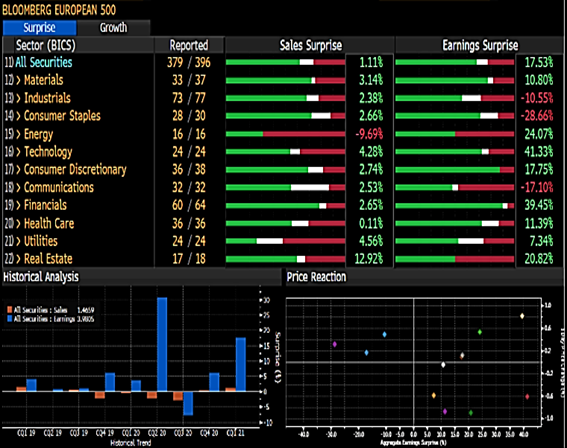The height and width of the screenshot is (448, 567).
Task: Sort by the Reported column header
Action: [x=189, y=45]
